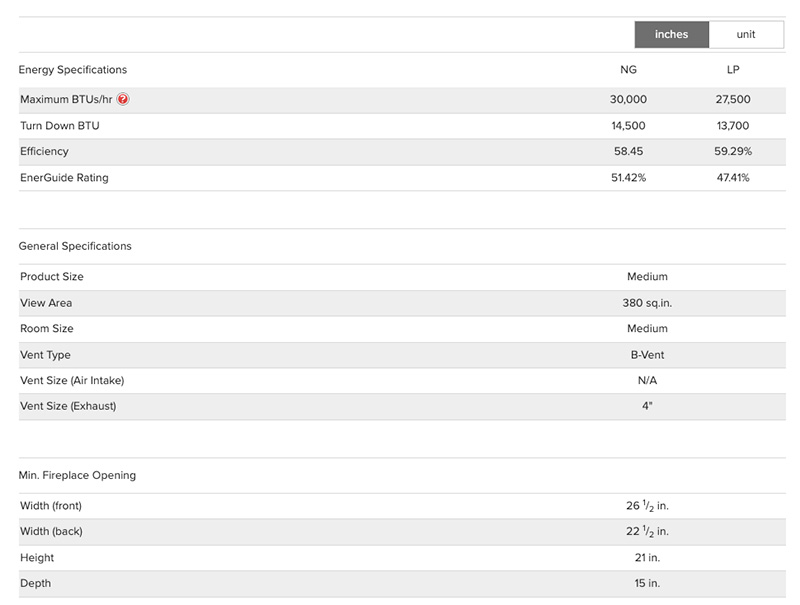Click the red help icon beside Maximum BTUs/hr

[x=123, y=100]
